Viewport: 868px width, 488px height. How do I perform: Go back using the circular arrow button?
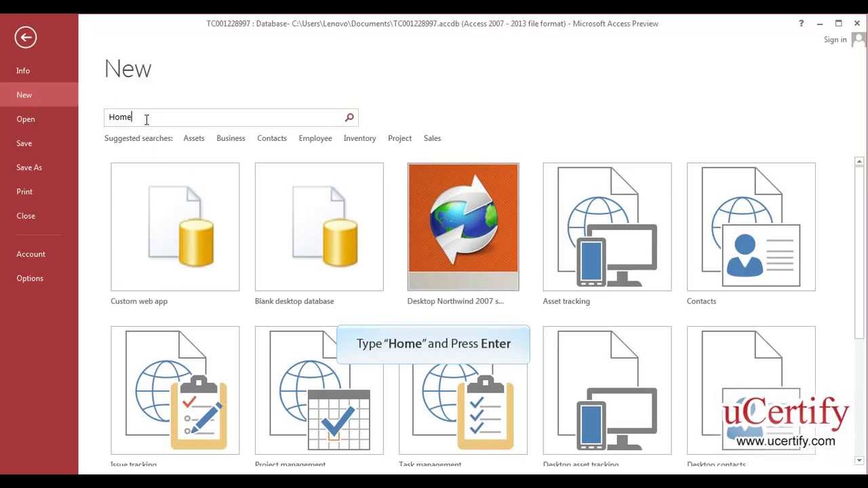tap(26, 37)
